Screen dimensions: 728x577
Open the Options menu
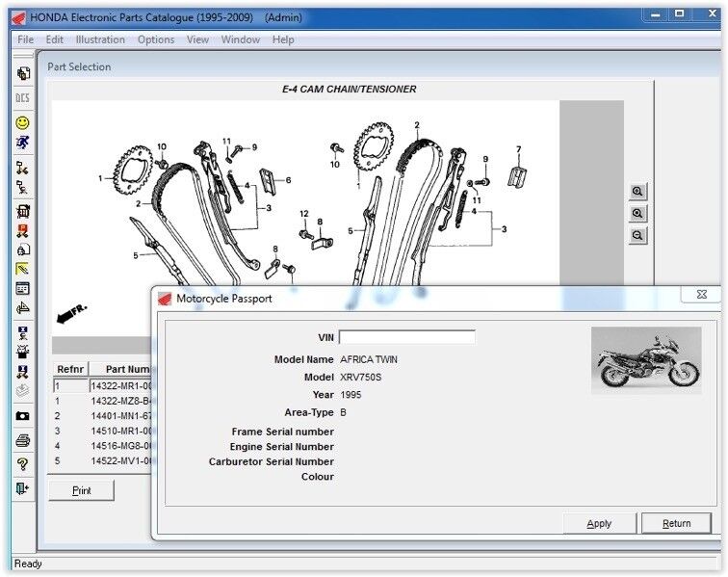pos(156,39)
